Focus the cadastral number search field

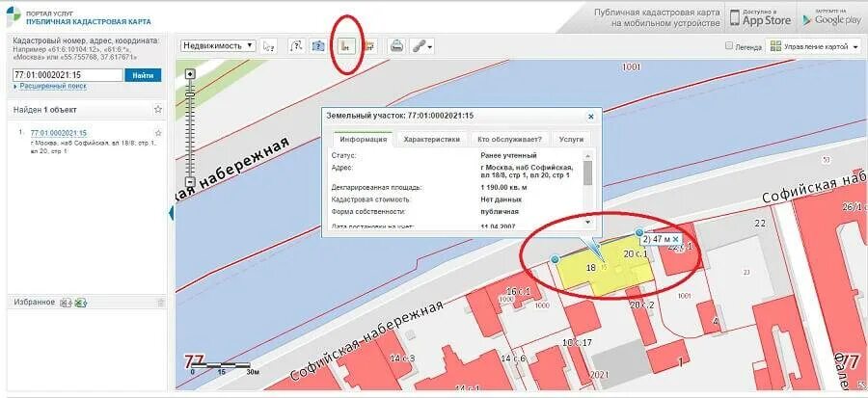click(x=68, y=75)
